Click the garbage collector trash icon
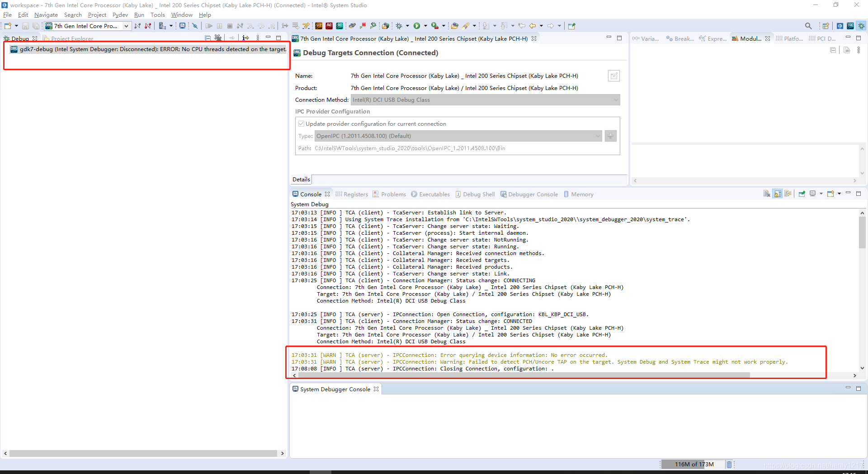Viewport: 868px width, 474px height. (729, 465)
